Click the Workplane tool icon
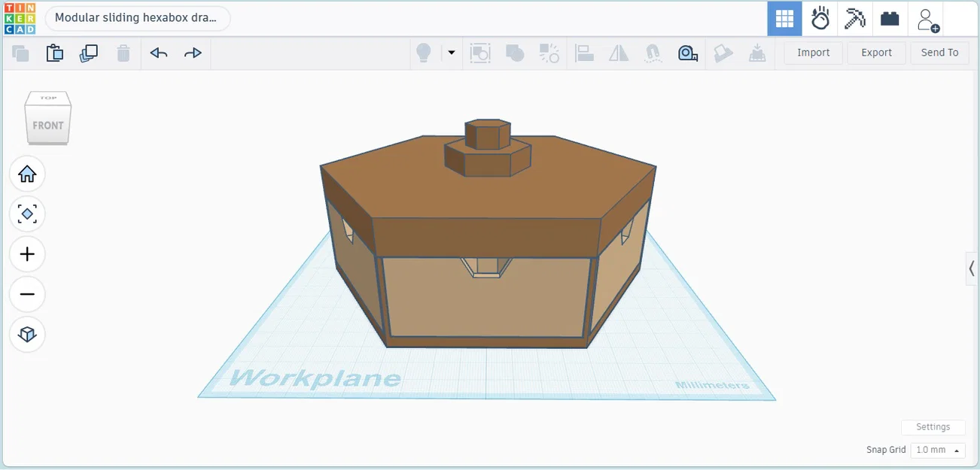Viewport: 980px width, 470px height. tap(757, 53)
